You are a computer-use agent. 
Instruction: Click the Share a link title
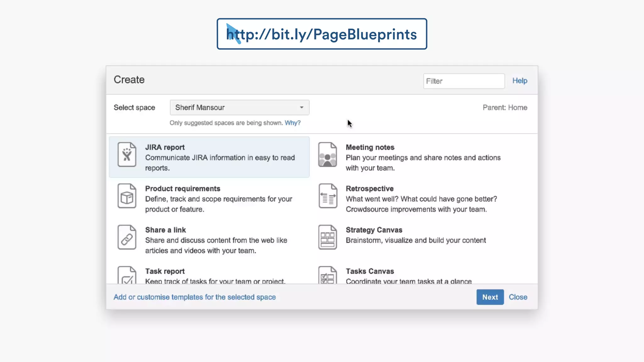coord(165,230)
